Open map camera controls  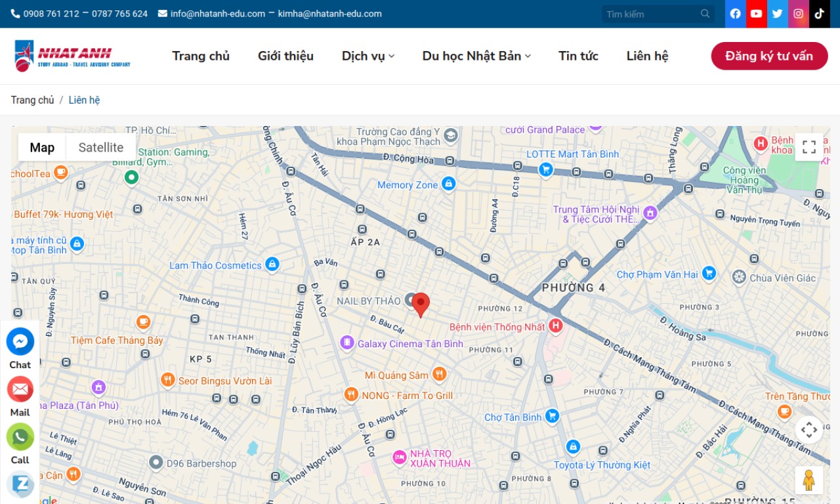coord(809,430)
